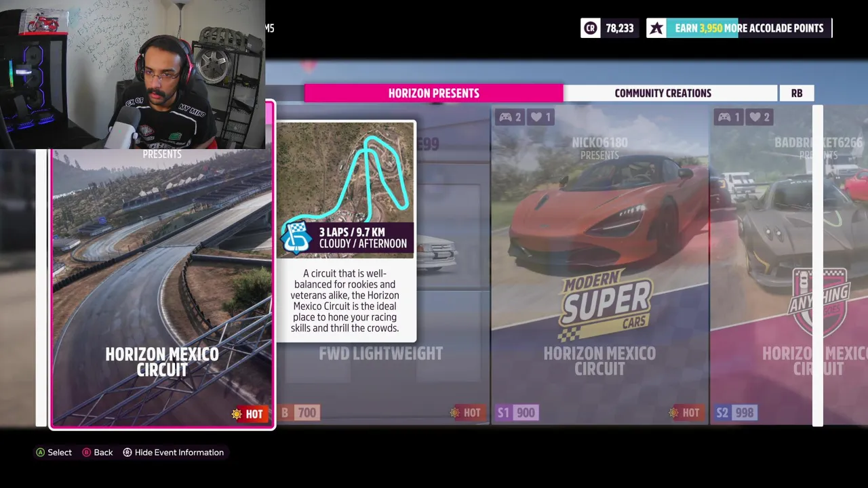Click the 78,233 credits value
868x488 pixels.
tap(620, 28)
